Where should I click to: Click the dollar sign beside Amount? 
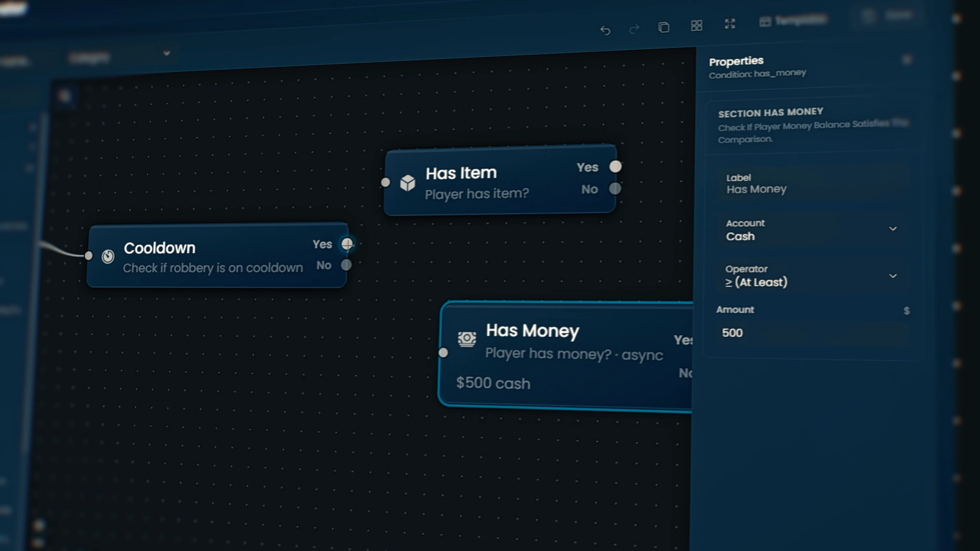906,310
